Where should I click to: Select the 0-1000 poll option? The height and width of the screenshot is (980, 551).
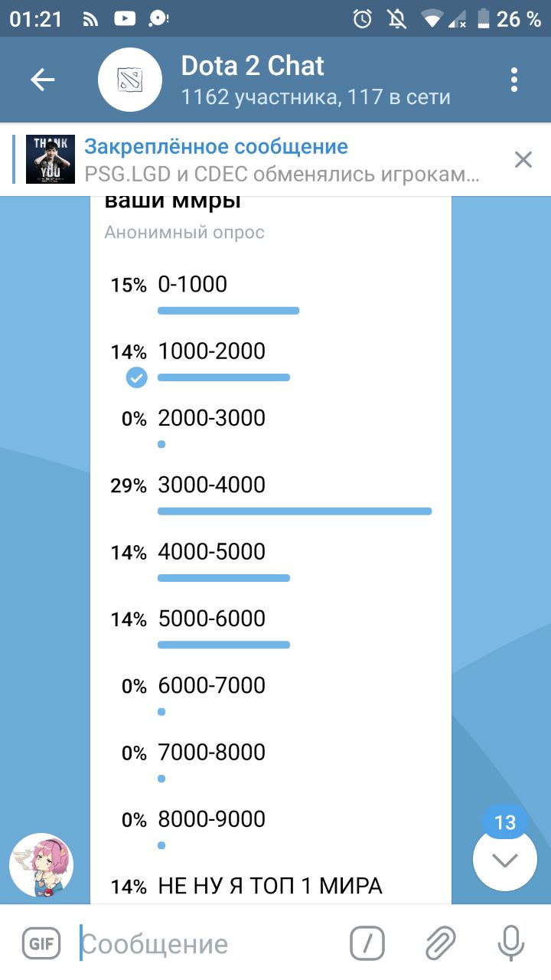click(193, 285)
